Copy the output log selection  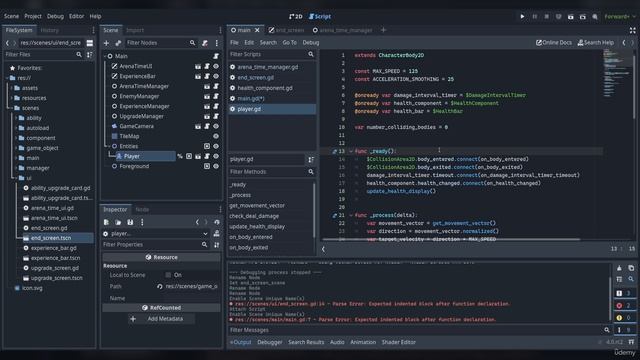[631, 268]
